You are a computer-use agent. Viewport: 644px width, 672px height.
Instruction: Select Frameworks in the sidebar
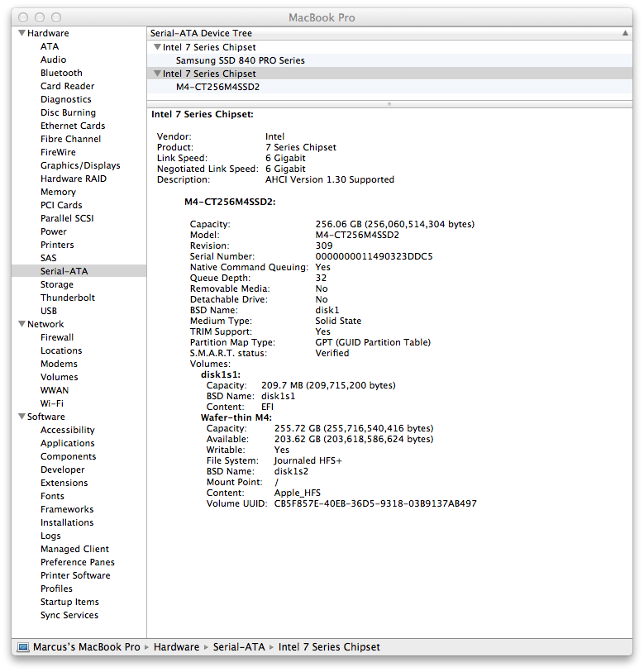pyautogui.click(x=67, y=509)
